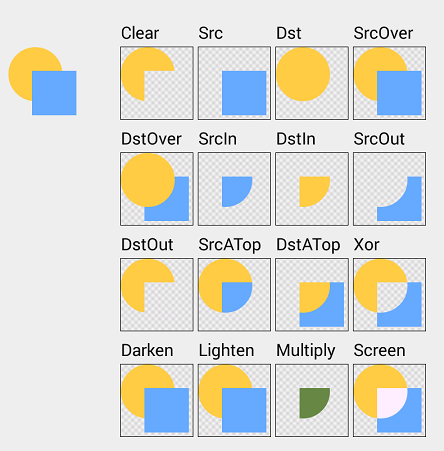Open the SrcOver blend preview
The width and height of the screenshot is (444, 451).
point(389,83)
